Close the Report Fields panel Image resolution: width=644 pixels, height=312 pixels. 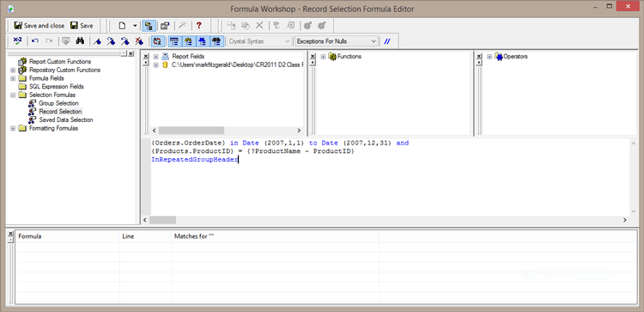145,57
